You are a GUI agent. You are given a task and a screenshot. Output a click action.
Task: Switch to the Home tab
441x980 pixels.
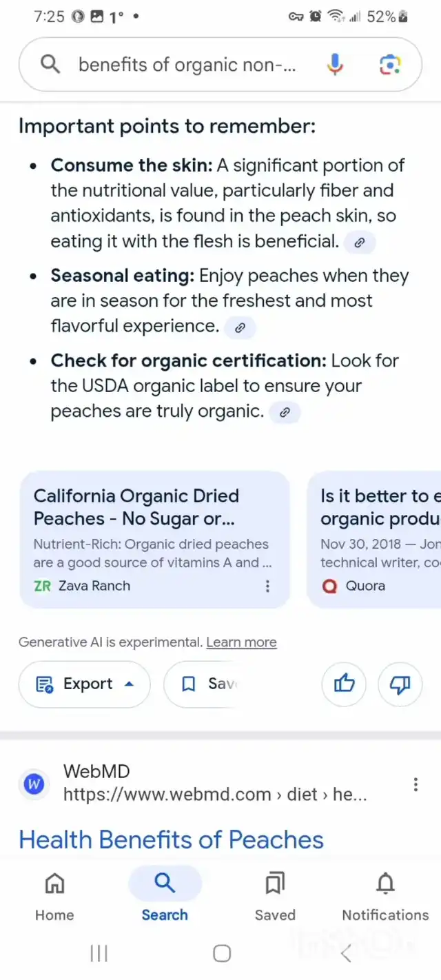54,895
